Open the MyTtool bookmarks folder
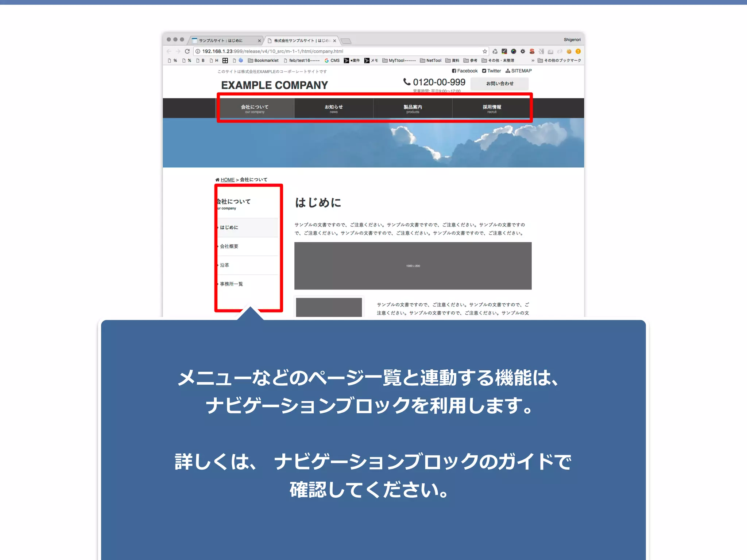 (399, 61)
